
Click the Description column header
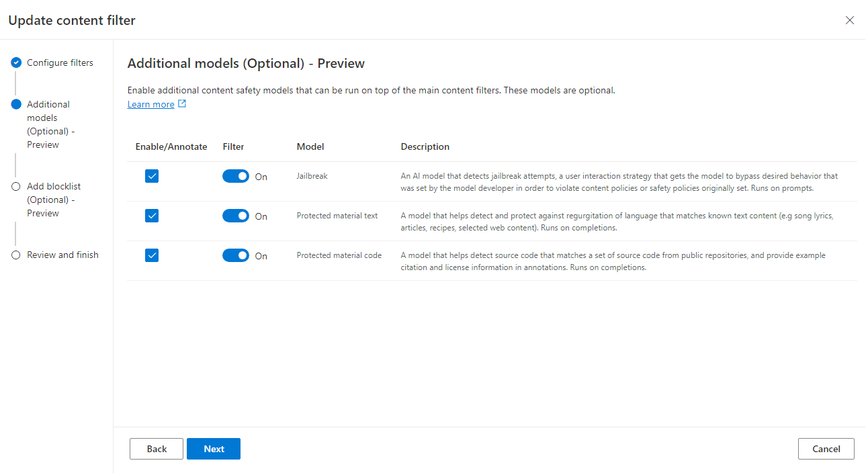[425, 146]
